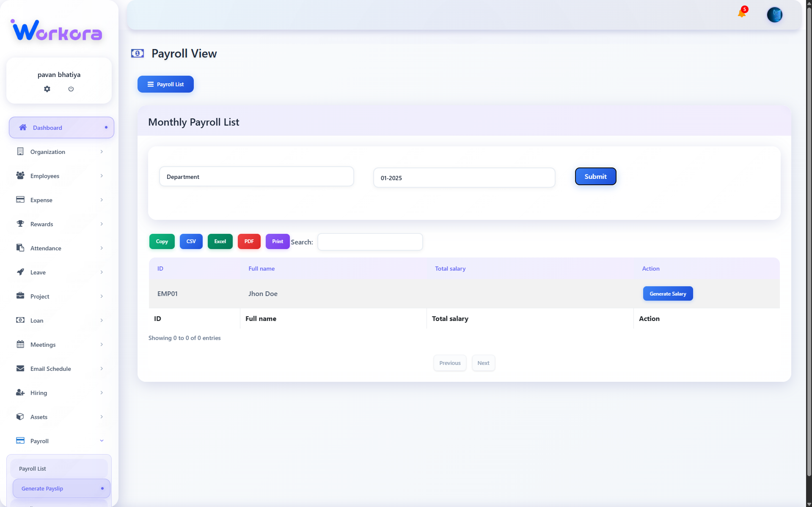
Task: Click the Leave rocket icon
Action: (20, 272)
